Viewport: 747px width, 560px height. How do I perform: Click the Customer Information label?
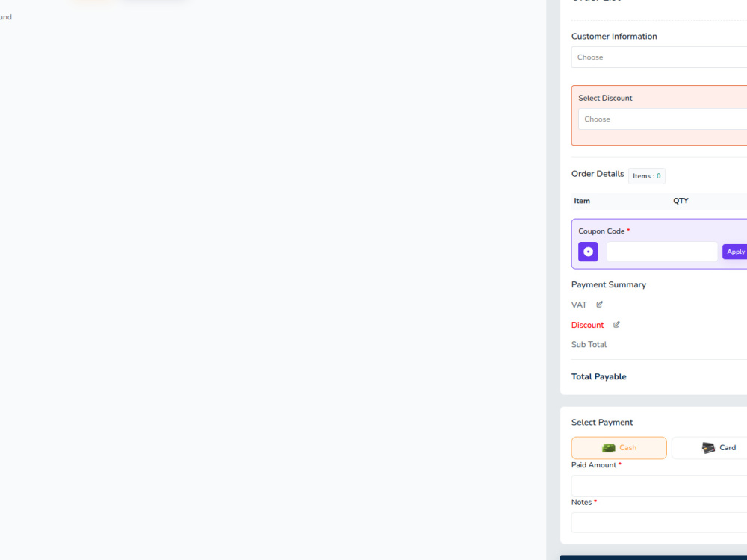(x=613, y=36)
